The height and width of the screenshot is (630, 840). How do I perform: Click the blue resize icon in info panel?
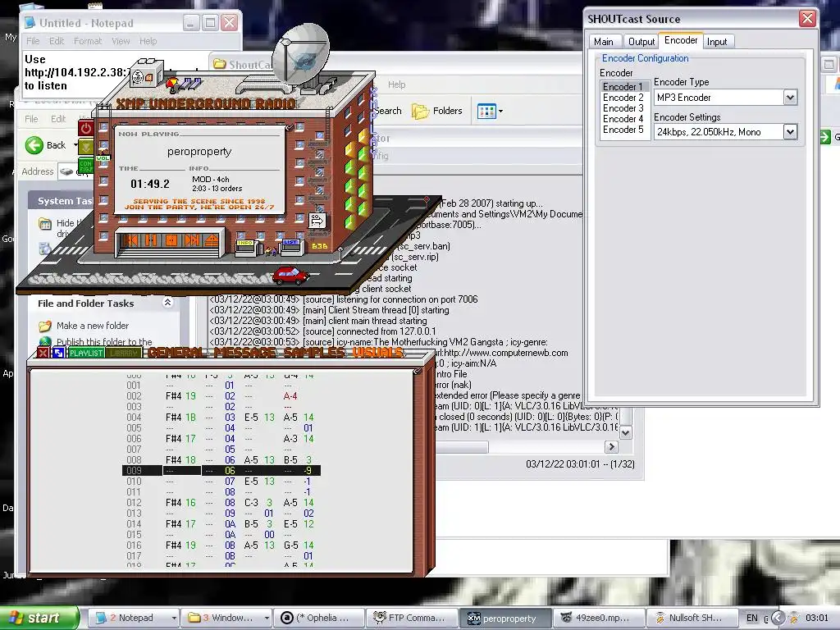58,353
